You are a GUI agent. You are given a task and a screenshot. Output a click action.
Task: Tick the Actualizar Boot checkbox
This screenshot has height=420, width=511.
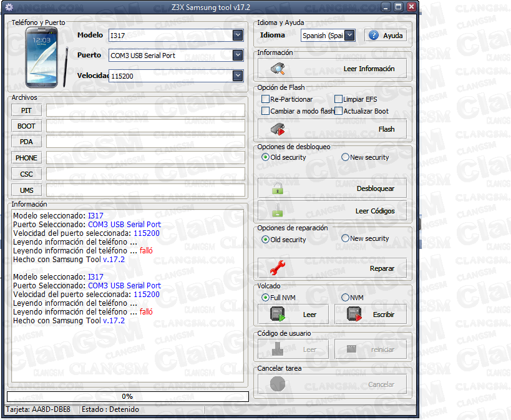(339, 111)
